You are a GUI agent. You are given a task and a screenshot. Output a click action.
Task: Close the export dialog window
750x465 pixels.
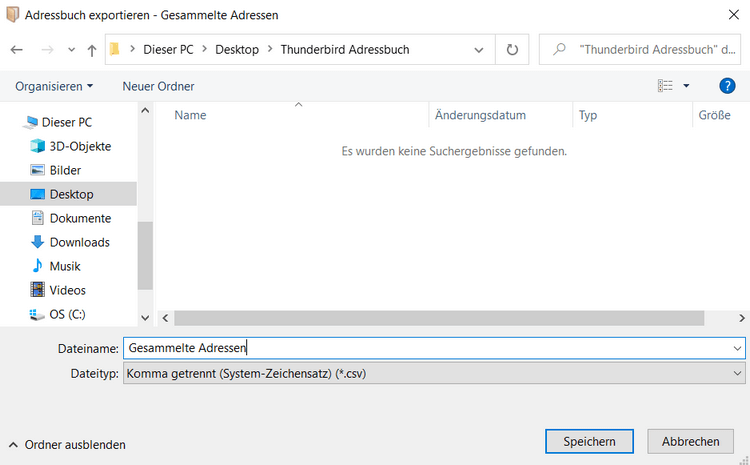[x=734, y=15]
